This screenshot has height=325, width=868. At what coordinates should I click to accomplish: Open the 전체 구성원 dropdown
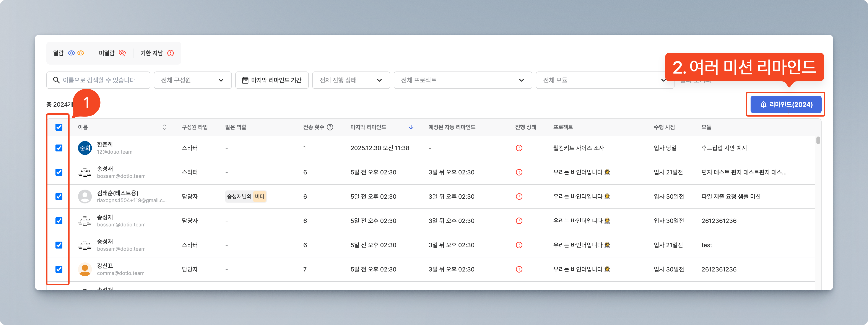pos(192,80)
